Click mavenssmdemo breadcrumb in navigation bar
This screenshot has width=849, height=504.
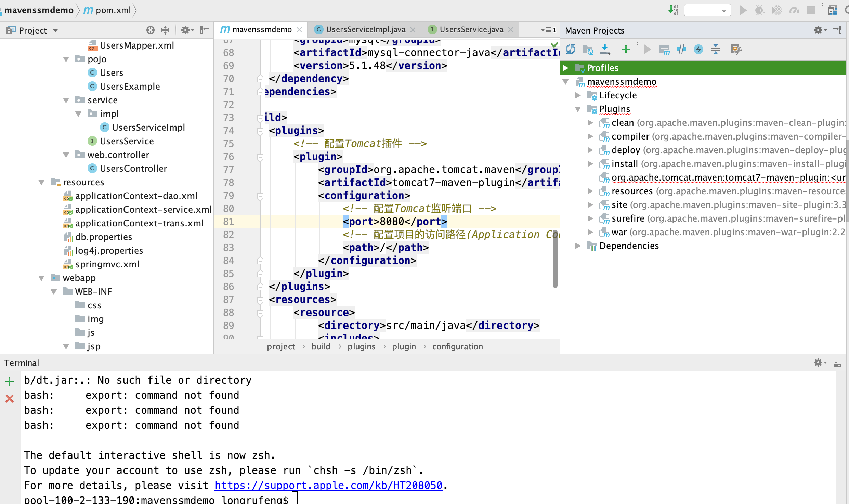pos(39,10)
